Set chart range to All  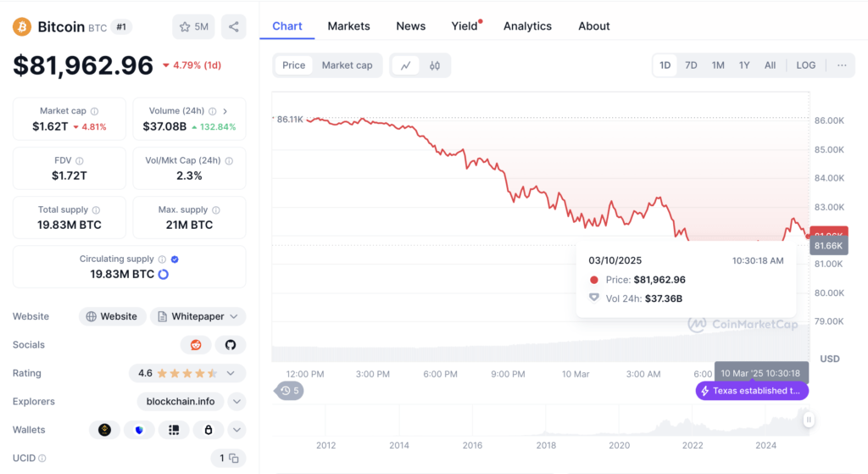pyautogui.click(x=770, y=65)
